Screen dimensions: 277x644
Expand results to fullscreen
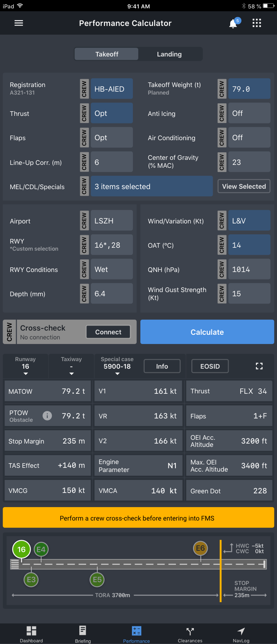pos(259,366)
